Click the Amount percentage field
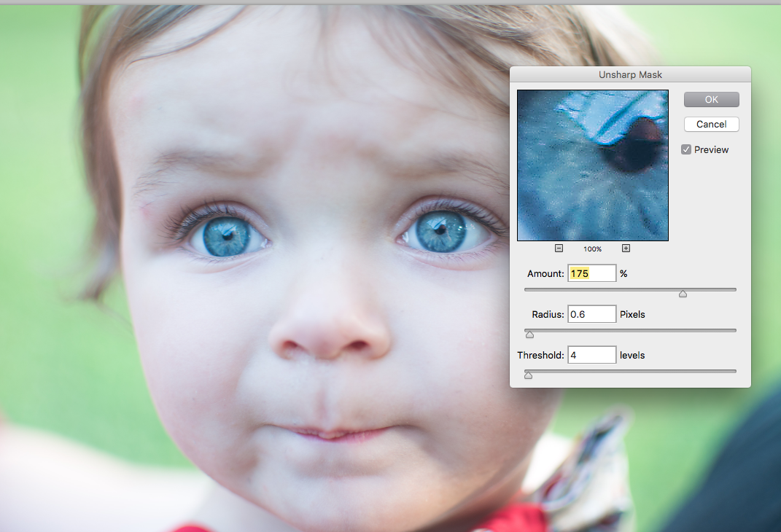 click(591, 273)
